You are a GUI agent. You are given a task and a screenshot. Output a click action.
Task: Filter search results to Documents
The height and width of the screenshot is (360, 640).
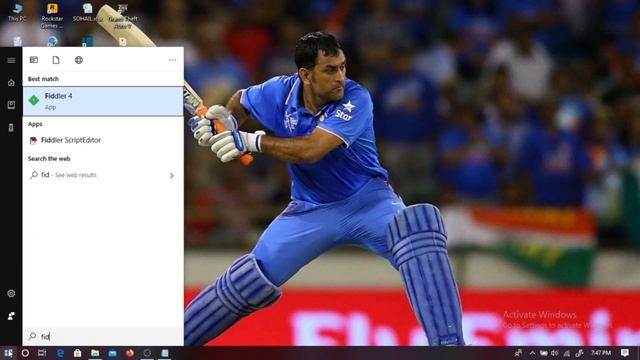pos(56,60)
